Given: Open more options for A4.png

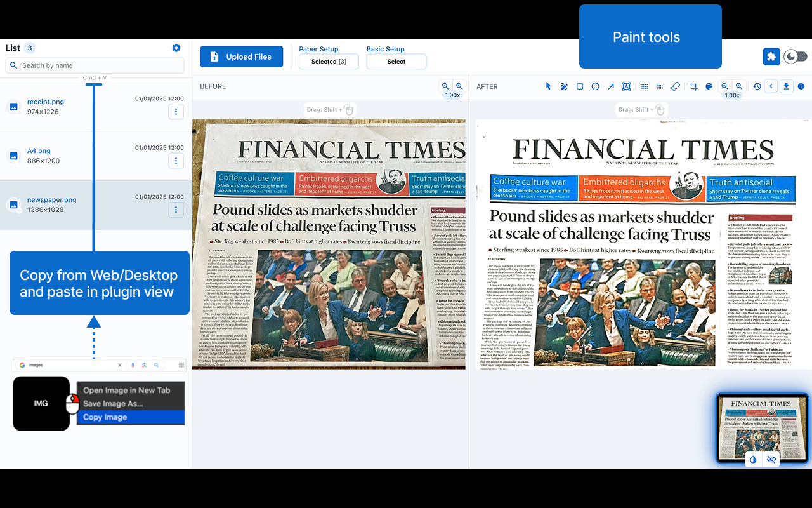Looking at the screenshot, I should (176, 161).
